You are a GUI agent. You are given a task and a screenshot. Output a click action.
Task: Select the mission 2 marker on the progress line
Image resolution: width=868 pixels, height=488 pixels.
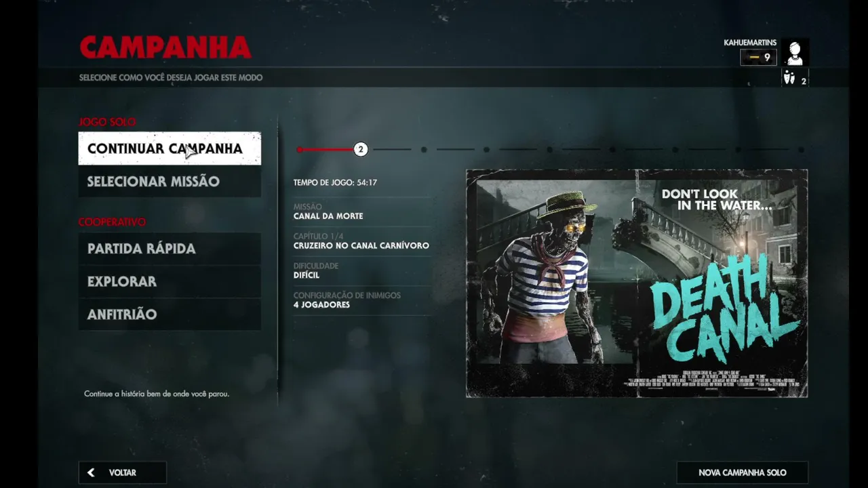[x=361, y=149]
